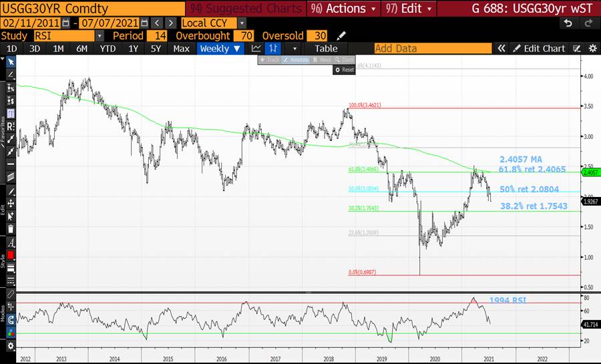Open the Study RSI dropdown

(x=99, y=35)
